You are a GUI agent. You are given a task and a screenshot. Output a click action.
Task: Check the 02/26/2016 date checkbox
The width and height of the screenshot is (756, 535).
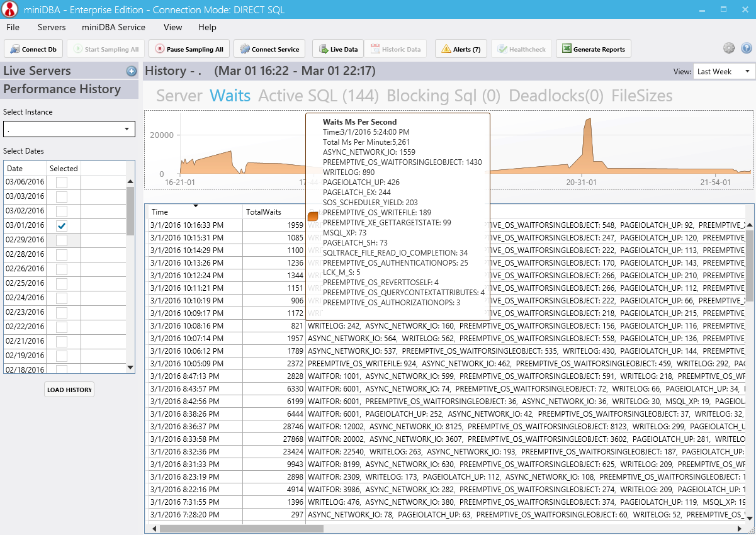coord(61,269)
